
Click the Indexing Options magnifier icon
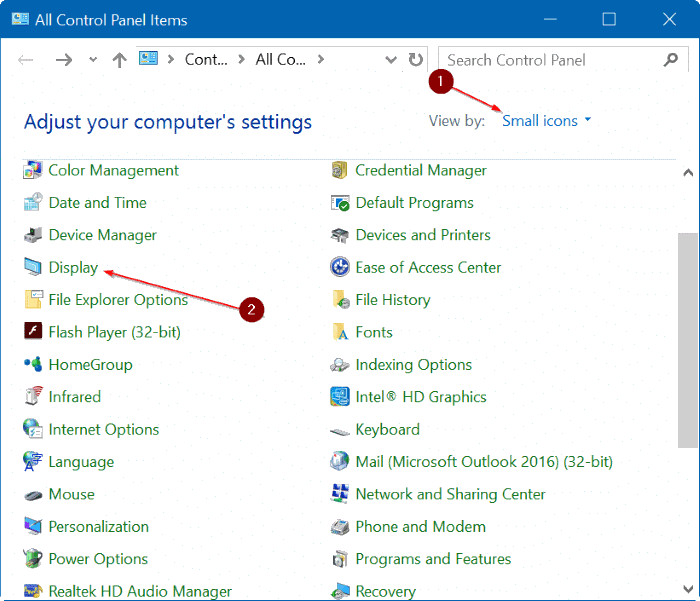point(340,365)
